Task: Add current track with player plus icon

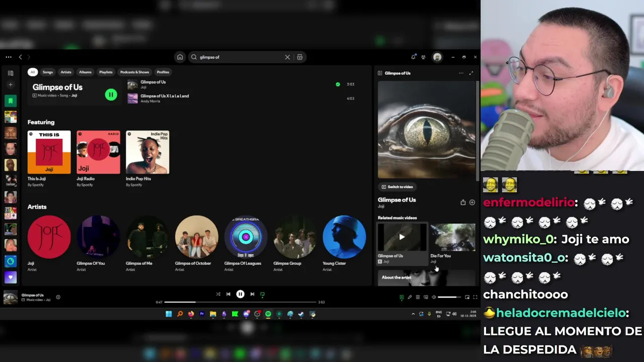Action: coord(58,297)
